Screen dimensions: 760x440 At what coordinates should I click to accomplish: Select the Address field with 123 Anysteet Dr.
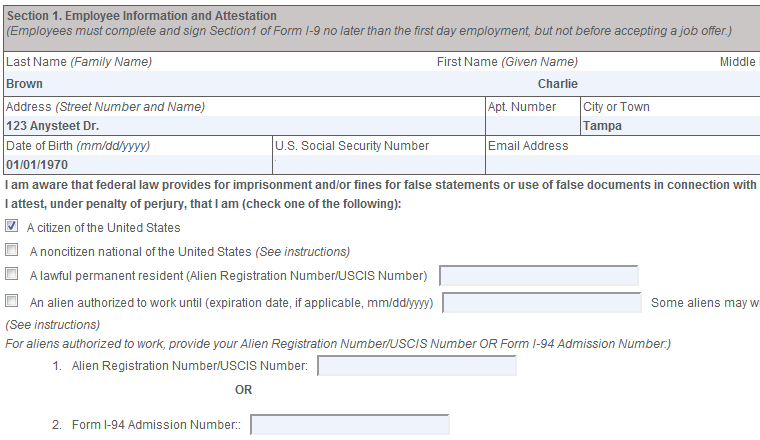pos(240,126)
